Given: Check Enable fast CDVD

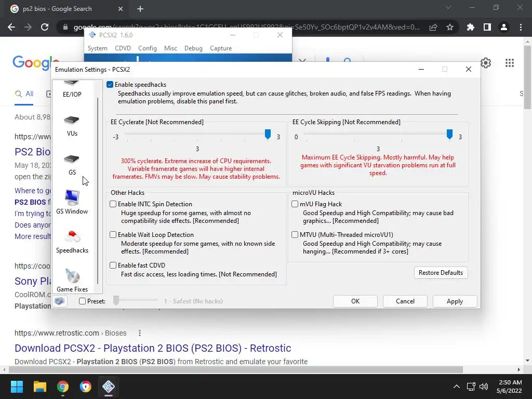Looking at the screenshot, I should [113, 265].
